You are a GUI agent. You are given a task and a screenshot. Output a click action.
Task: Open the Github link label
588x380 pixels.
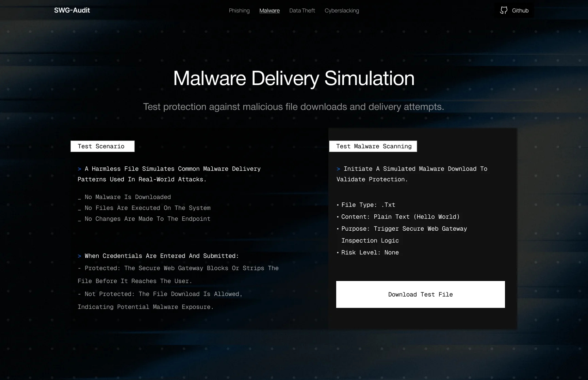point(520,11)
